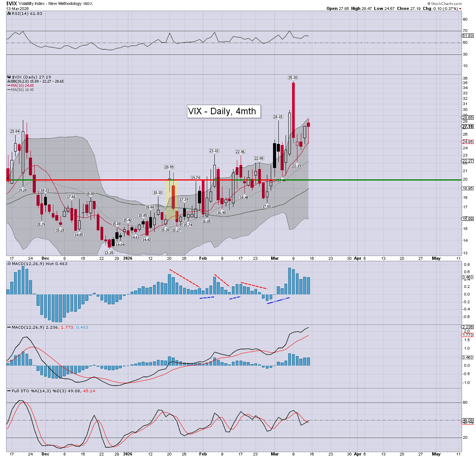Click the red MA(10) line legend marker

pyautogui.click(x=9, y=86)
